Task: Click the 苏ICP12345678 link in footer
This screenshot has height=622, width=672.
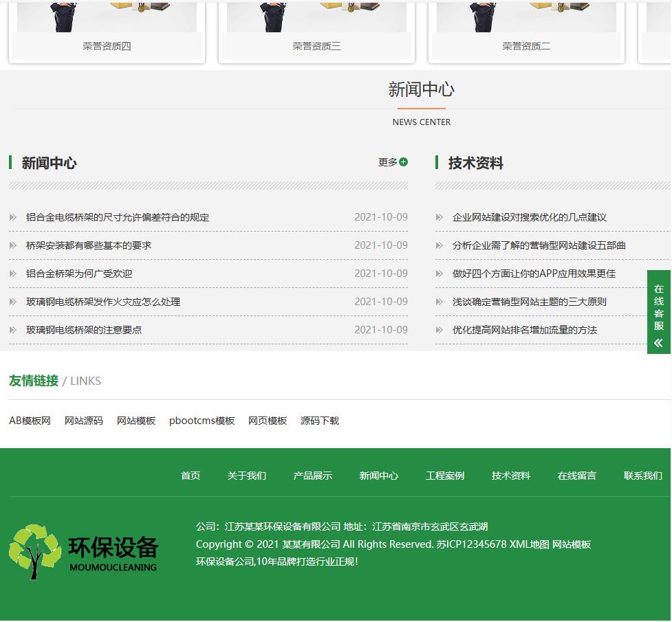Action: point(471,544)
